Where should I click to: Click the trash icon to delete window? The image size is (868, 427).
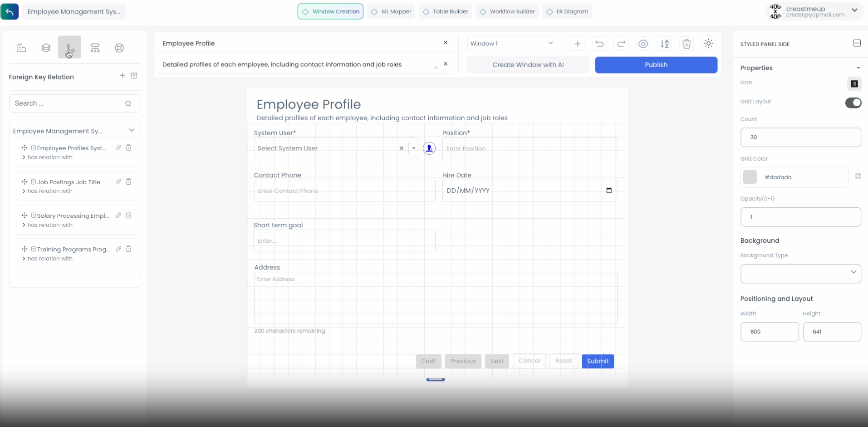[x=687, y=44]
